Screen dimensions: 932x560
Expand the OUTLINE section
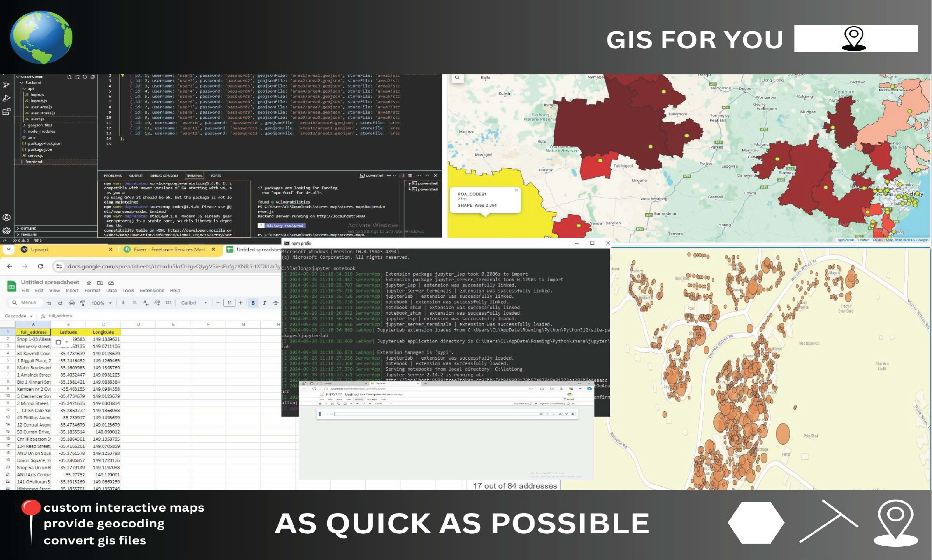28,228
